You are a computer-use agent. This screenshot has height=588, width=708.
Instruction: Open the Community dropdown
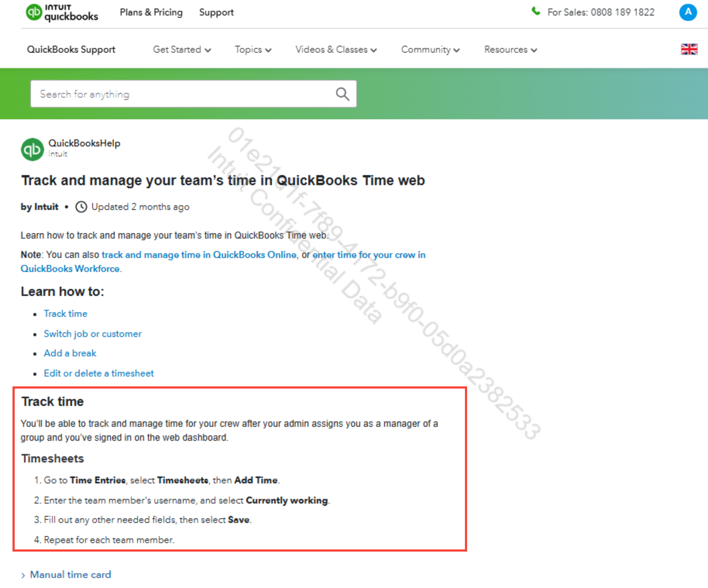tap(430, 49)
